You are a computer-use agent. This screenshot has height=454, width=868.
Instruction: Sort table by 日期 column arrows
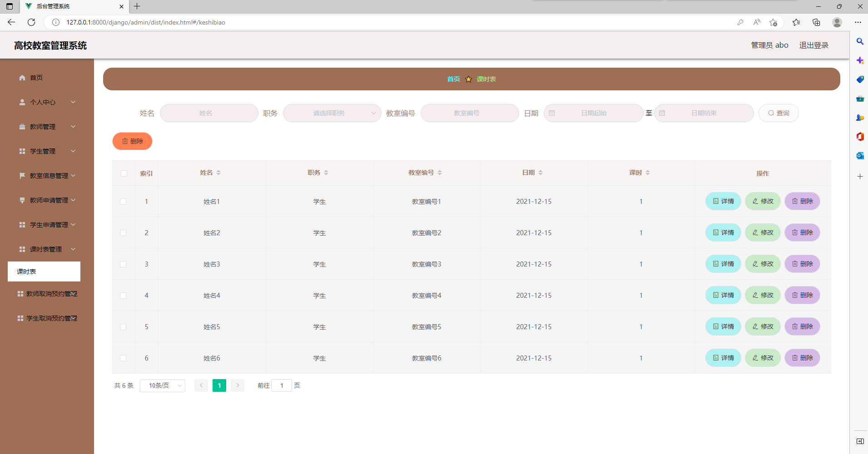(x=541, y=173)
